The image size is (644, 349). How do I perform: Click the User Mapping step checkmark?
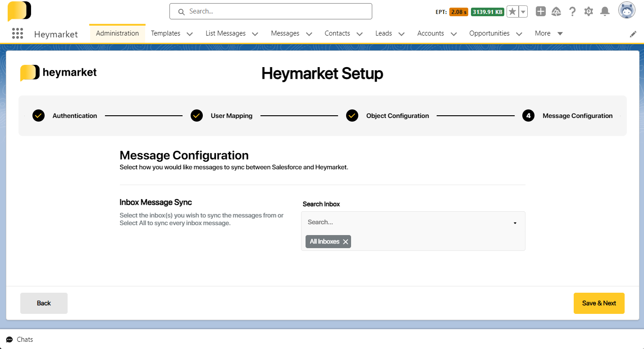tap(196, 116)
